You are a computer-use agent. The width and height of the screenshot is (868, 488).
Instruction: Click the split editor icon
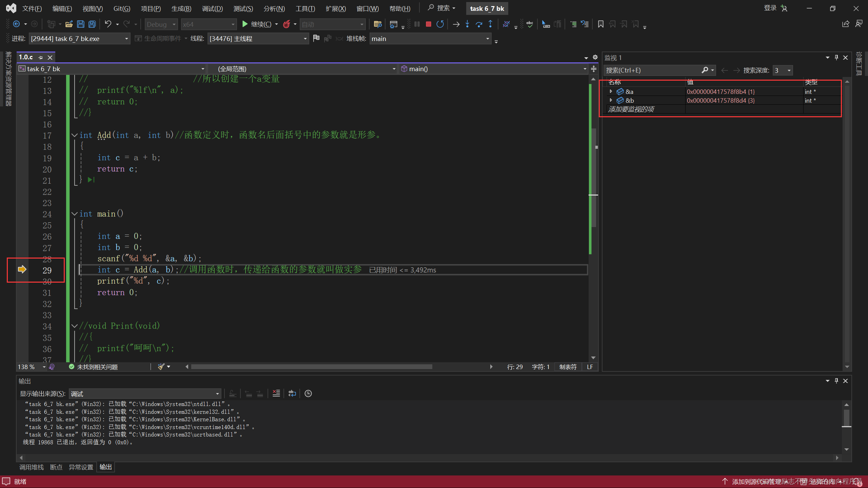click(594, 69)
